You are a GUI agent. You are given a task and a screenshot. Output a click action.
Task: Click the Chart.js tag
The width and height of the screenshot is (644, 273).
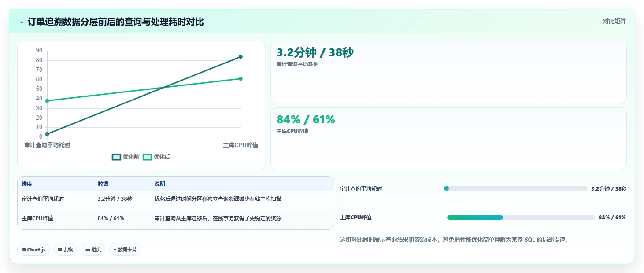pos(33,250)
